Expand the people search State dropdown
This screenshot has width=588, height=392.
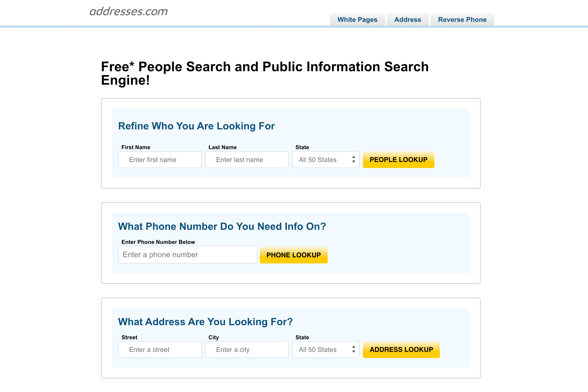pyautogui.click(x=321, y=159)
